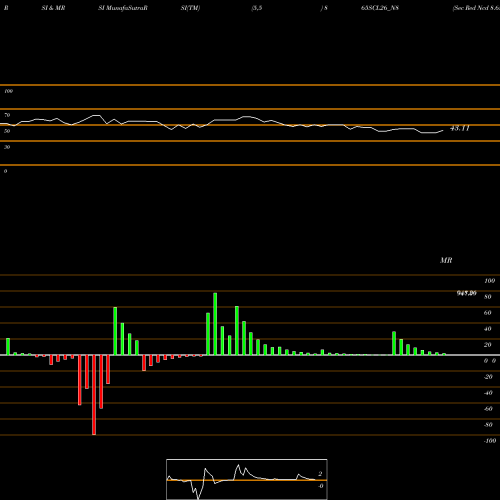Viewport: 500px width, 500px height.
Task: Click the '65SCL26_NS' symbol label
Action: [x=380, y=8]
